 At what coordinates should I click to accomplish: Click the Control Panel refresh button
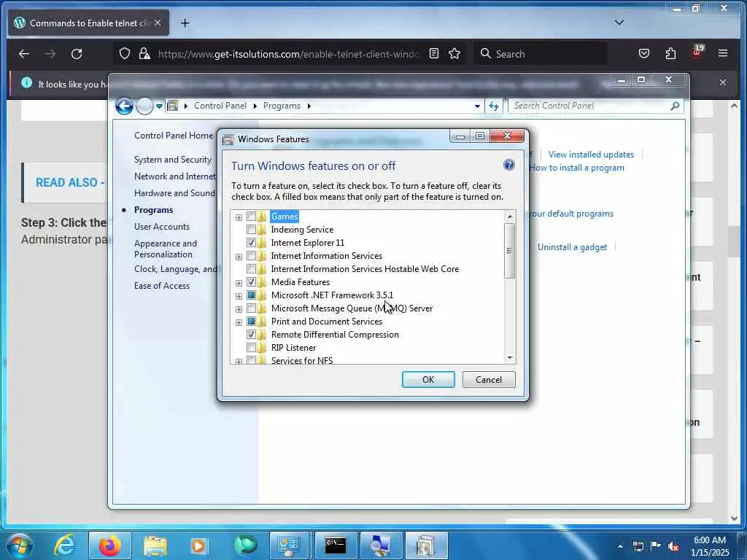pyautogui.click(x=494, y=106)
